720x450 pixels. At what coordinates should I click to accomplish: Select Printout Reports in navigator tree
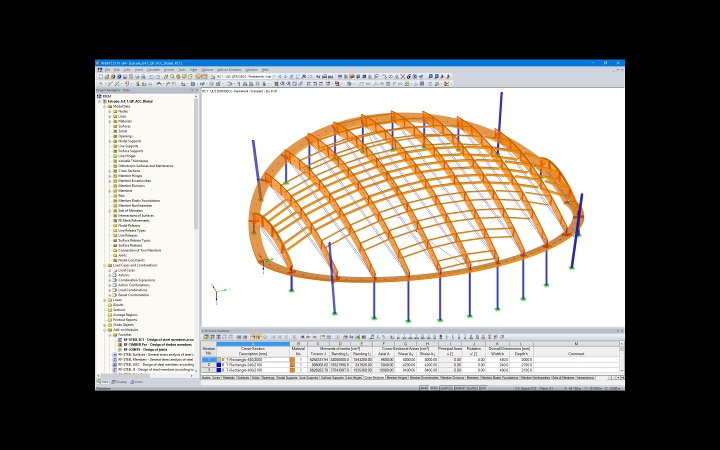tap(125, 320)
